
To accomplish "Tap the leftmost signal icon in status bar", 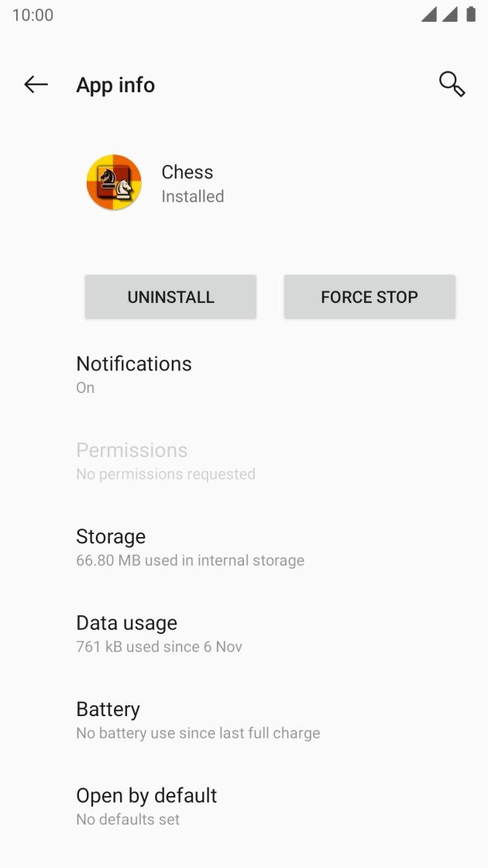I will pos(429,15).
